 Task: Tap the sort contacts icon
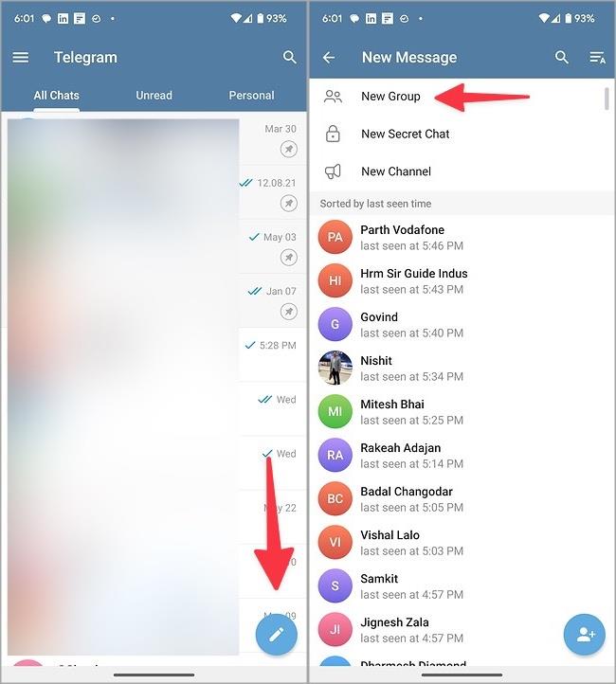click(597, 57)
